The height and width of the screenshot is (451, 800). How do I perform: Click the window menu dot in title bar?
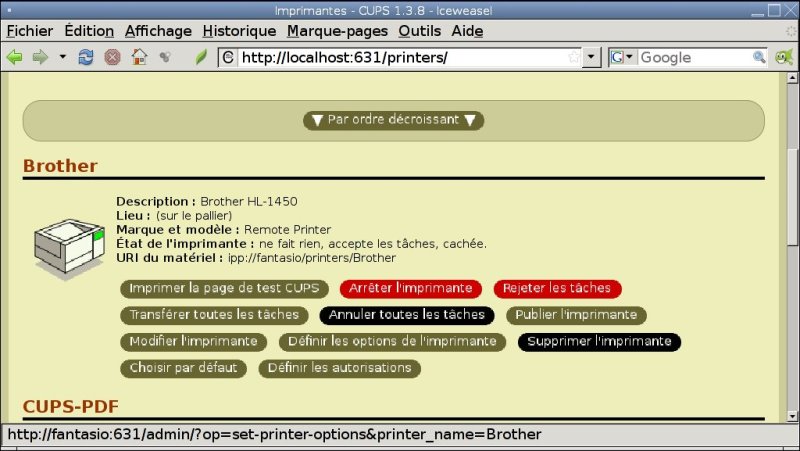(x=9, y=10)
